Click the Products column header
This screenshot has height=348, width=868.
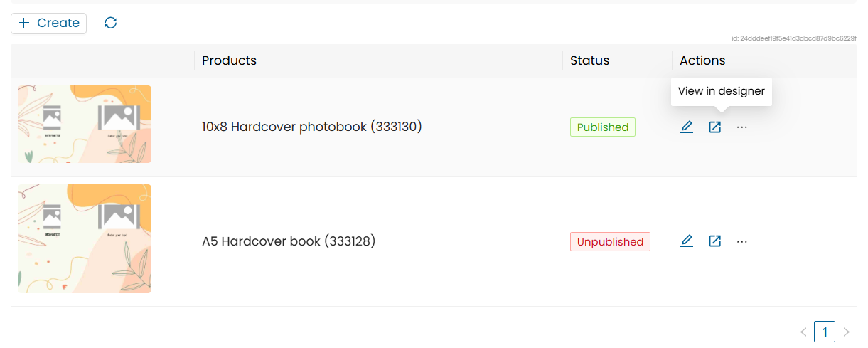click(229, 61)
